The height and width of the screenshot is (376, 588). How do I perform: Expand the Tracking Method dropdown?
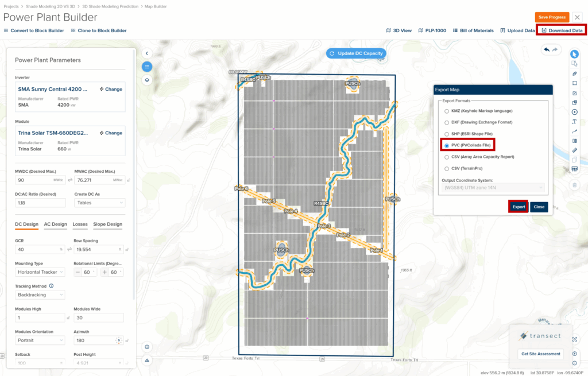(x=40, y=295)
